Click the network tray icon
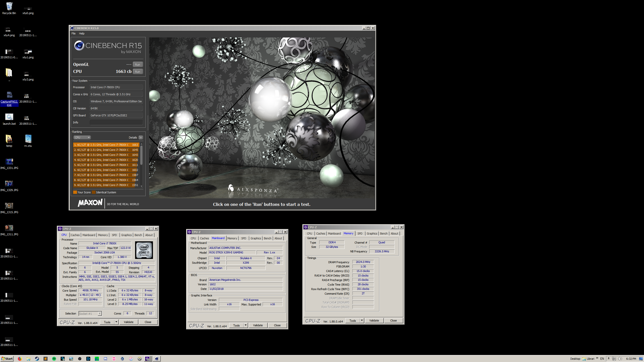 [614, 359]
